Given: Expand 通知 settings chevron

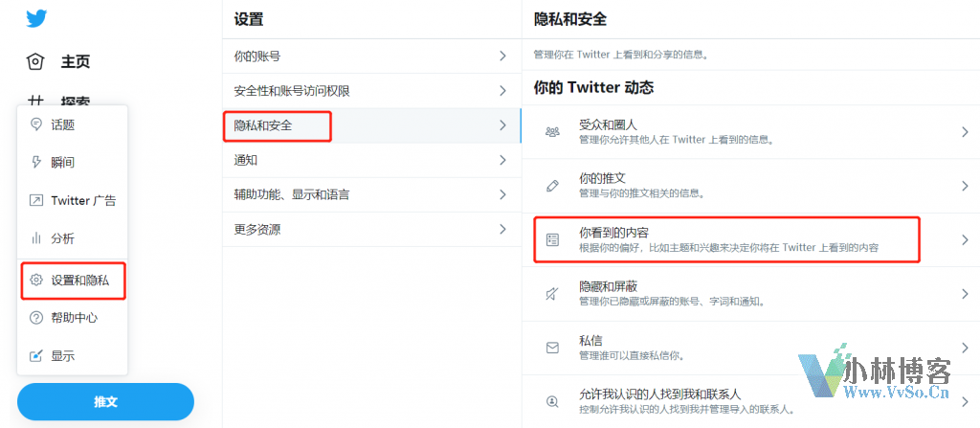Looking at the screenshot, I should pos(502,160).
